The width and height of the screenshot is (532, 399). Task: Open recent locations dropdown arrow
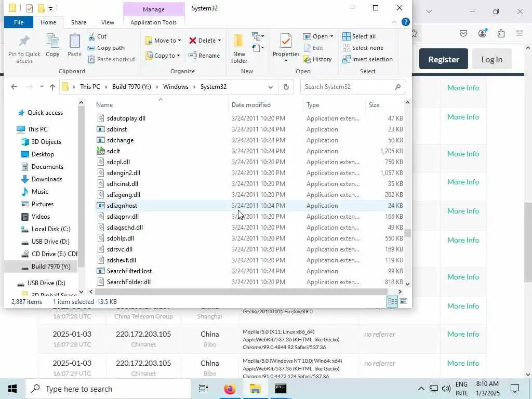pos(42,87)
